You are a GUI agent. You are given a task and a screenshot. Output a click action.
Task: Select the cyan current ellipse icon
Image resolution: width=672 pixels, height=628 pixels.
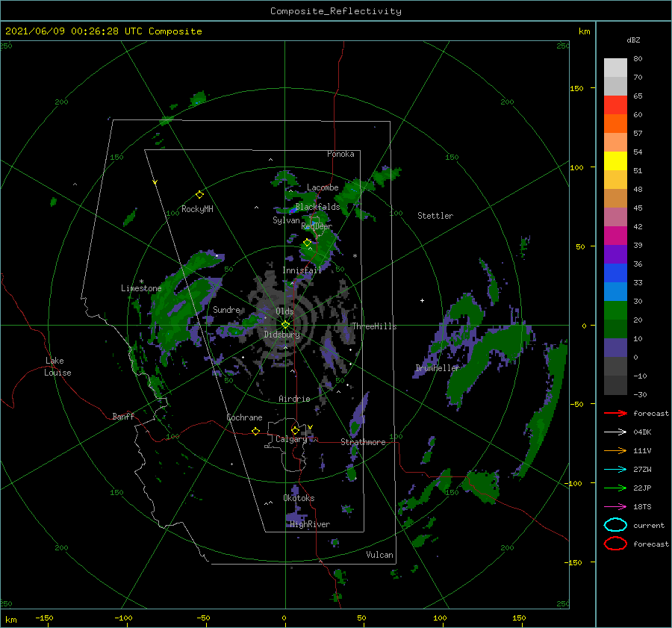tap(615, 525)
